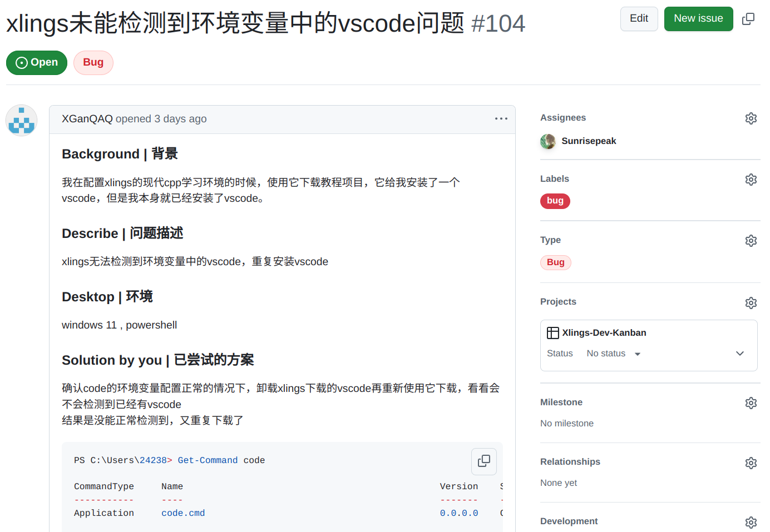The width and height of the screenshot is (770, 532).
Task: Click the Bug type pill in the Type section
Action: (x=556, y=262)
